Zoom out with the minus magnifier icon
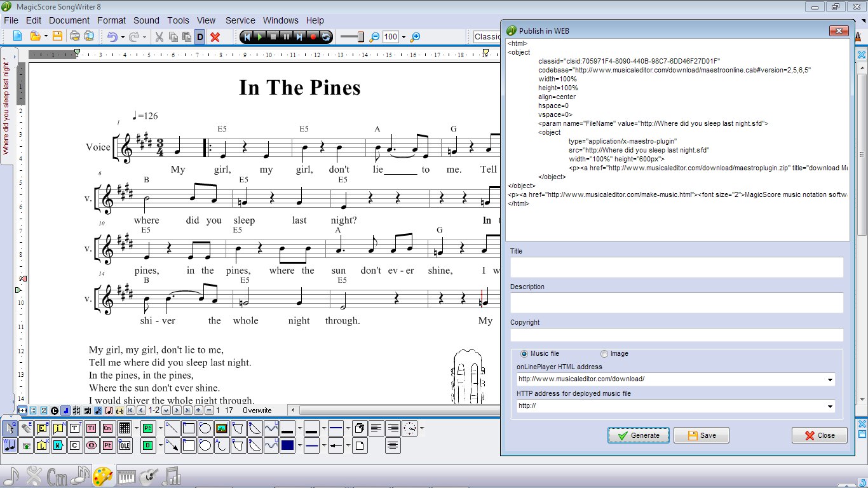Viewport: 868px width, 488px height. (374, 36)
